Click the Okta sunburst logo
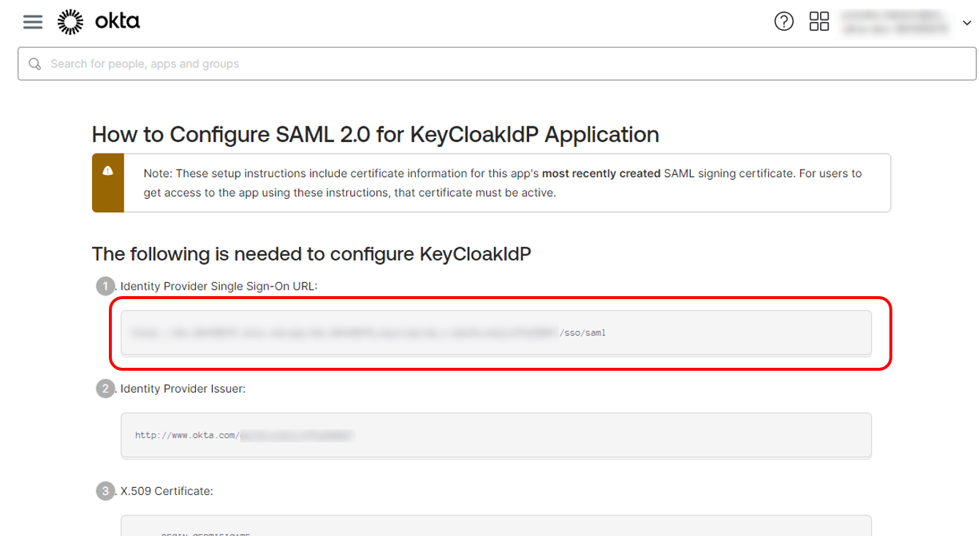Image resolution: width=980 pixels, height=536 pixels. (x=70, y=22)
